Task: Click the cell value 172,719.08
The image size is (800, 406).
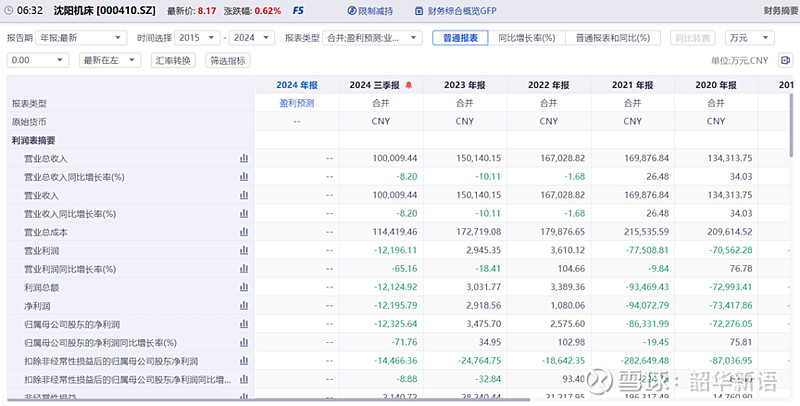Action: tap(479, 232)
